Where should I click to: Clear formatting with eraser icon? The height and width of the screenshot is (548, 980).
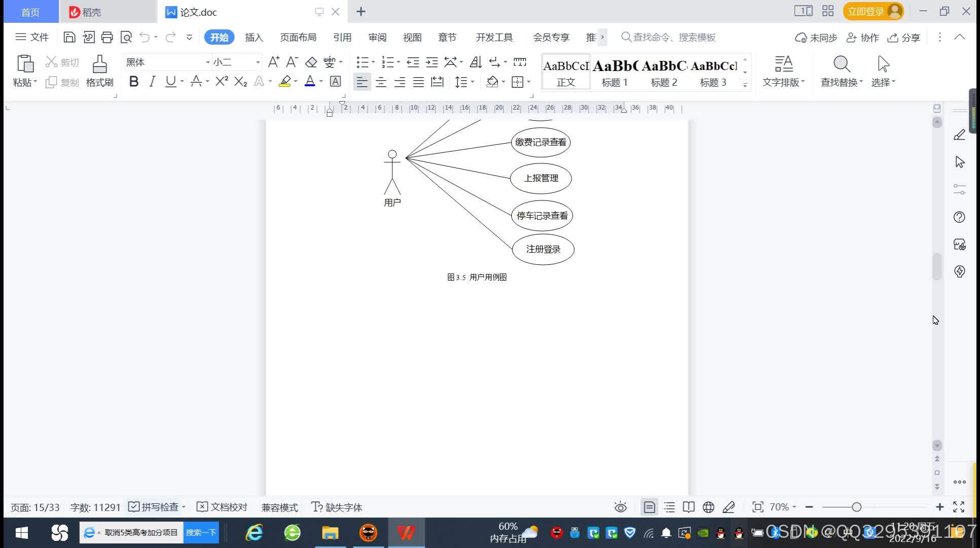click(311, 62)
